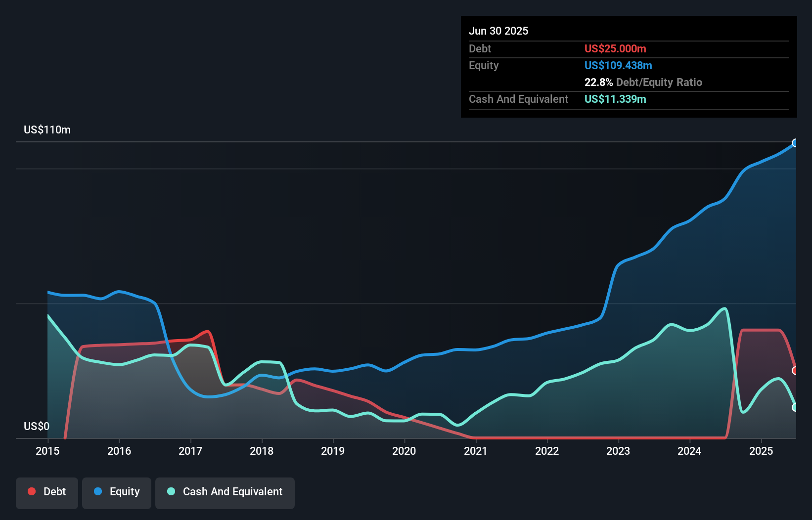The width and height of the screenshot is (812, 520).
Task: Open details for the Debt/Equity Ratio row
Action: [x=643, y=82]
